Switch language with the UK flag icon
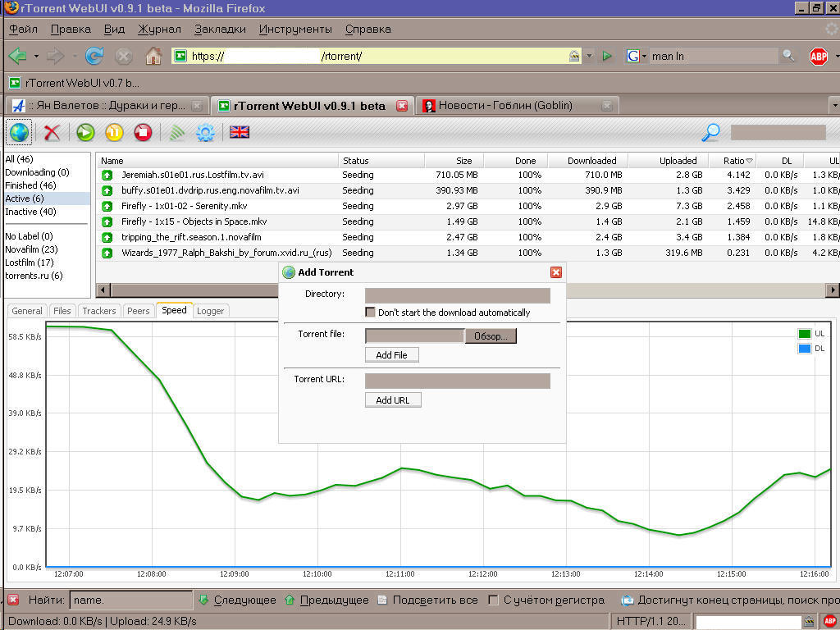Viewport: 840px width, 630px height. (x=238, y=131)
